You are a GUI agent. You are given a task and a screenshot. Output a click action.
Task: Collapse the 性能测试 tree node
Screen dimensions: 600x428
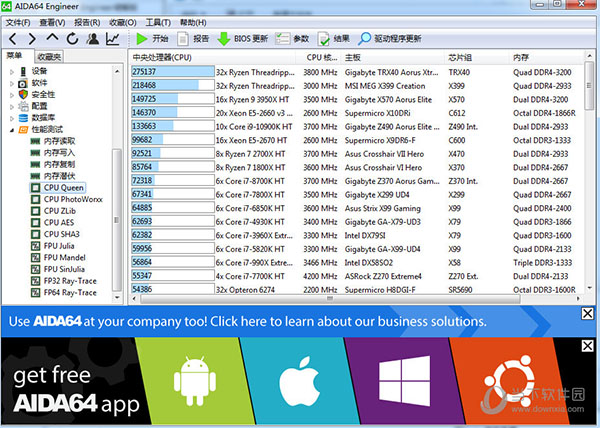click(x=12, y=130)
